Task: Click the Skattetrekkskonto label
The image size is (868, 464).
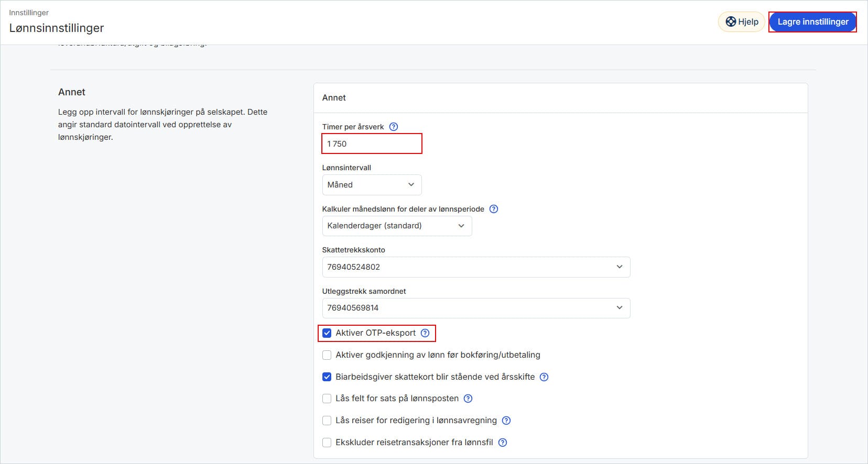Action: pos(354,250)
